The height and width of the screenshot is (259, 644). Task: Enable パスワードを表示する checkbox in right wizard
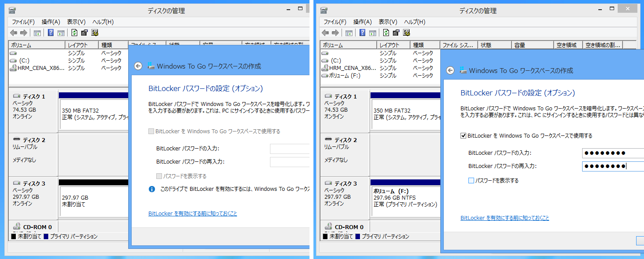tap(471, 180)
